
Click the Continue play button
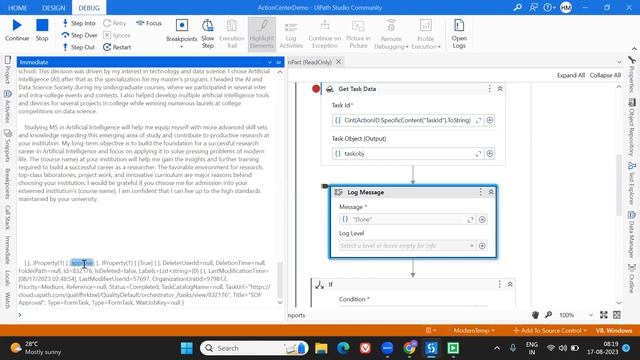pyautogui.click(x=17, y=30)
